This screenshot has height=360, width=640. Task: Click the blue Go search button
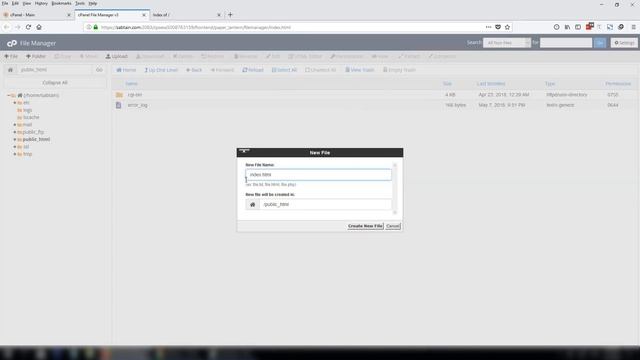600,42
